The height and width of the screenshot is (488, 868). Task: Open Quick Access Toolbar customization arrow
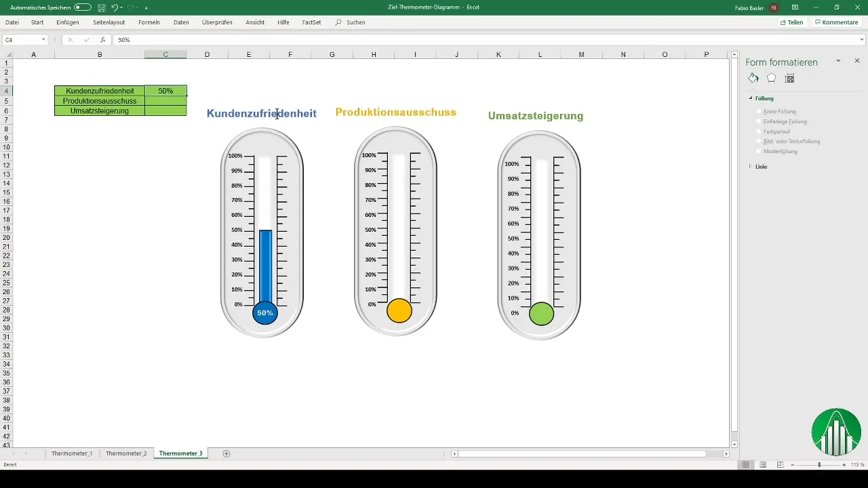coord(146,7)
